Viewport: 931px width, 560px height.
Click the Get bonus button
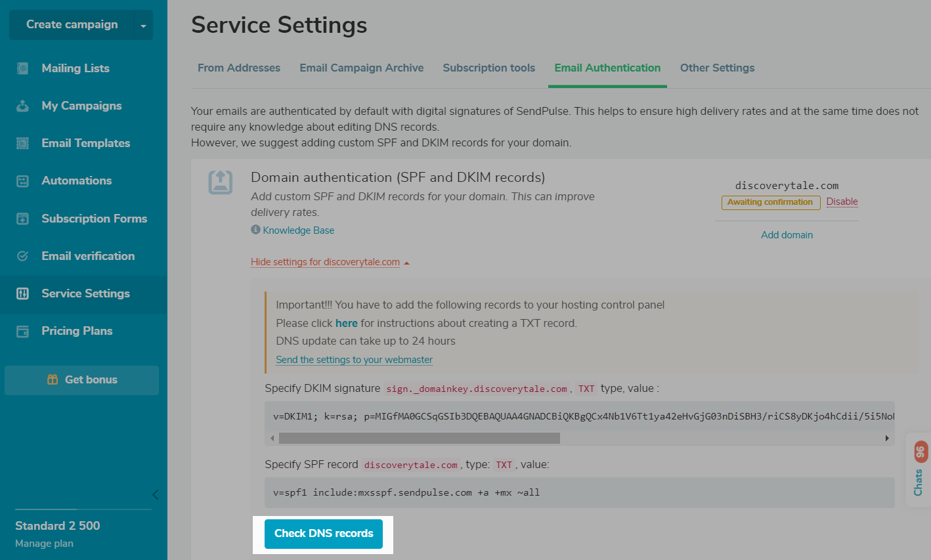82,380
